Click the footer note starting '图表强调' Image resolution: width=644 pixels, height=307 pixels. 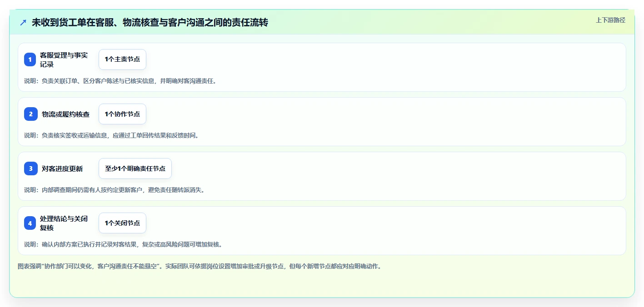(200, 266)
